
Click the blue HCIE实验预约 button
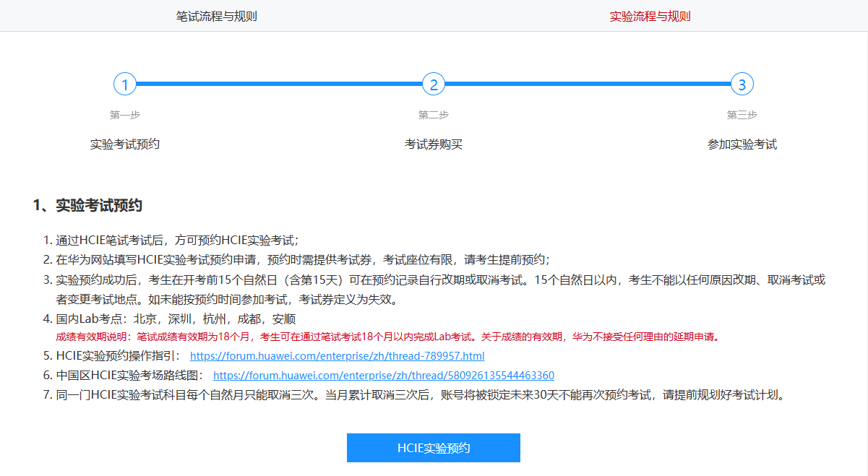click(434, 448)
